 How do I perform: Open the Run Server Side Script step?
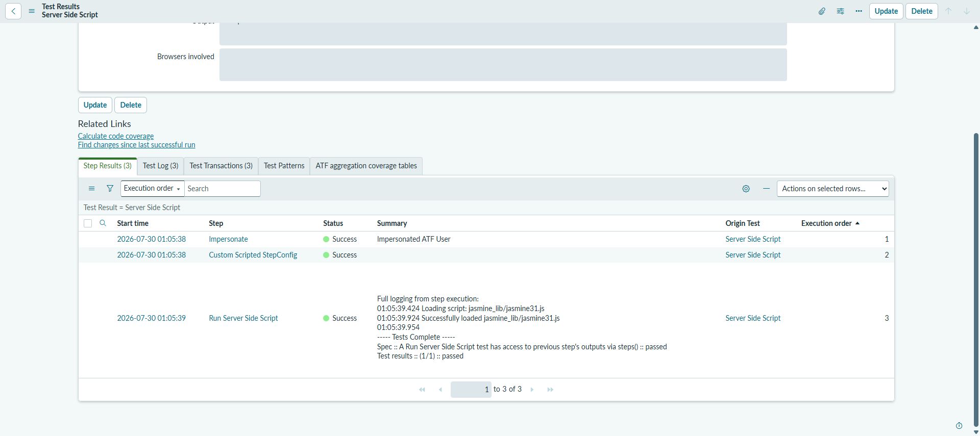(x=243, y=318)
